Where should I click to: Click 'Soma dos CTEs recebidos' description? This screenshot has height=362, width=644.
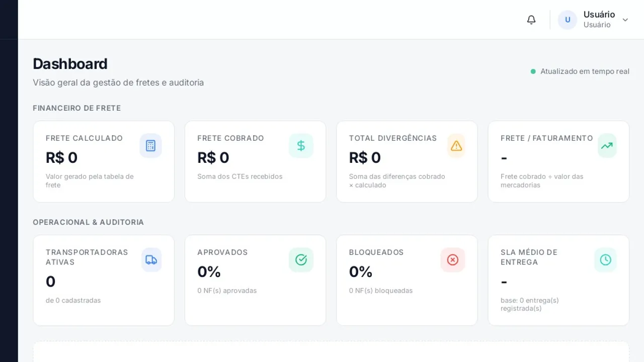point(239,176)
